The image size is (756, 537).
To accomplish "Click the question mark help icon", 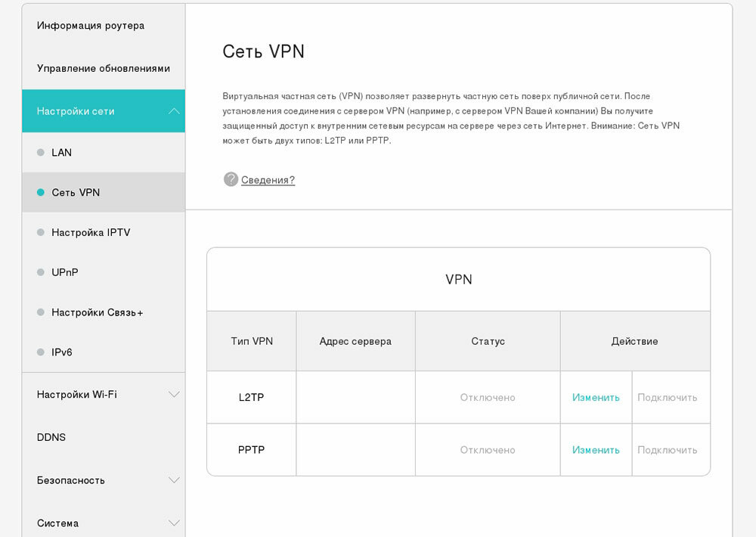I will tap(231, 179).
